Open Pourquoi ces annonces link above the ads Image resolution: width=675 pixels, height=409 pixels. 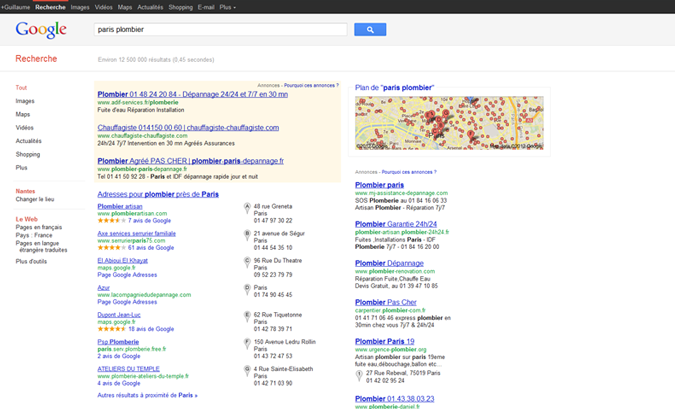coord(311,86)
